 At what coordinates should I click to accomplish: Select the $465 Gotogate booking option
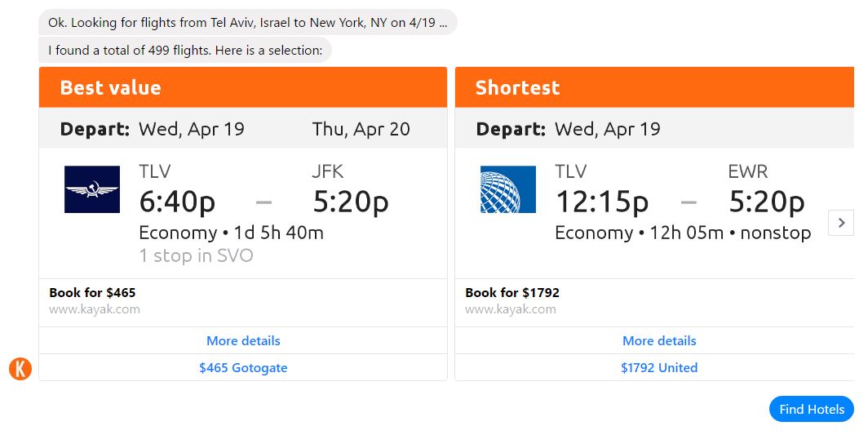point(243,367)
